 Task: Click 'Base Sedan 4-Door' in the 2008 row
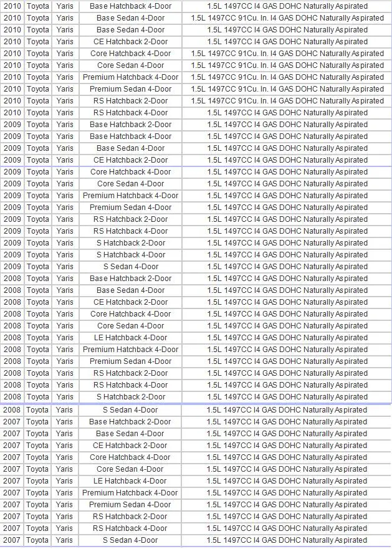131,290
